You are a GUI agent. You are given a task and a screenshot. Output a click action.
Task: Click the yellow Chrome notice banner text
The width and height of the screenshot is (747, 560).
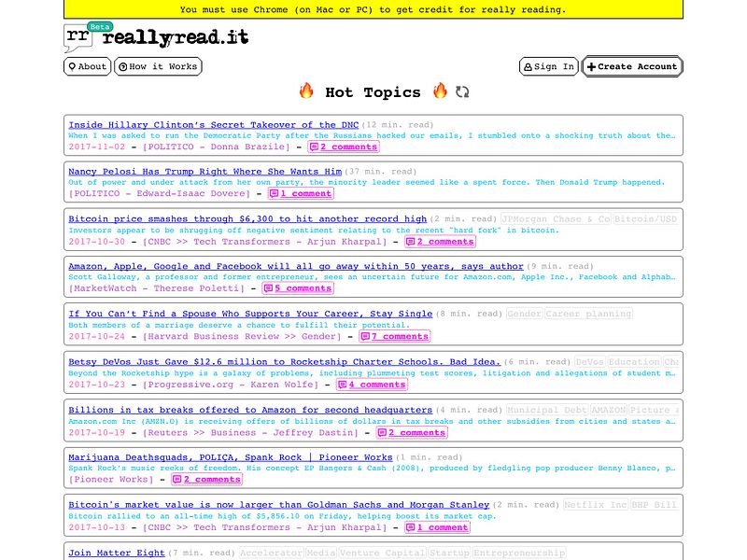pos(373,9)
